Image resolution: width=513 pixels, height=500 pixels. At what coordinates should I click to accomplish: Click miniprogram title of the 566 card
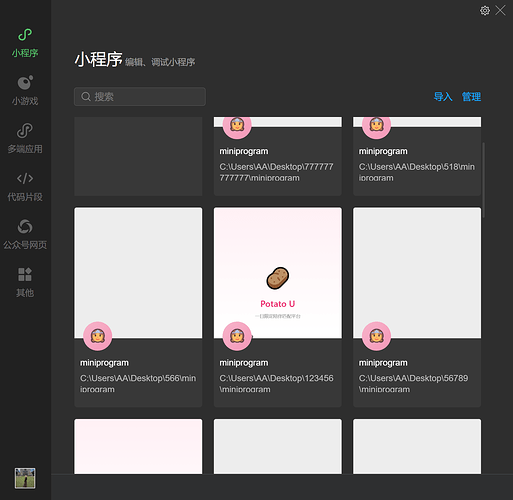(104, 363)
